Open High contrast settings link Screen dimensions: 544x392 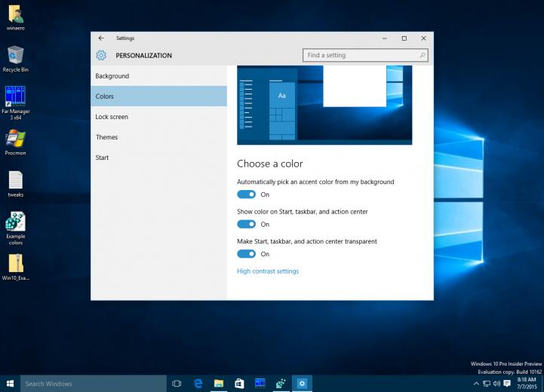click(x=268, y=271)
